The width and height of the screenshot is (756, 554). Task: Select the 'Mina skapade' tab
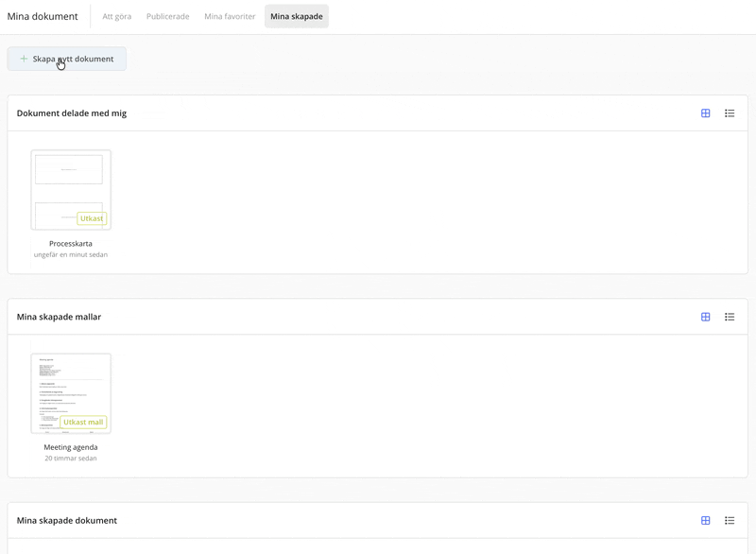pyautogui.click(x=297, y=16)
